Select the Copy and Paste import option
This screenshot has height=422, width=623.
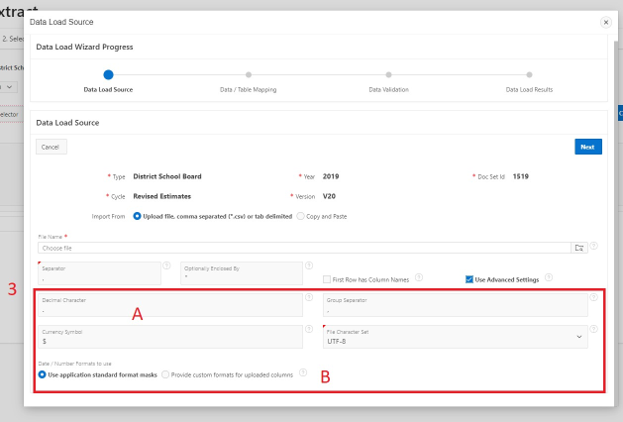coord(301,215)
